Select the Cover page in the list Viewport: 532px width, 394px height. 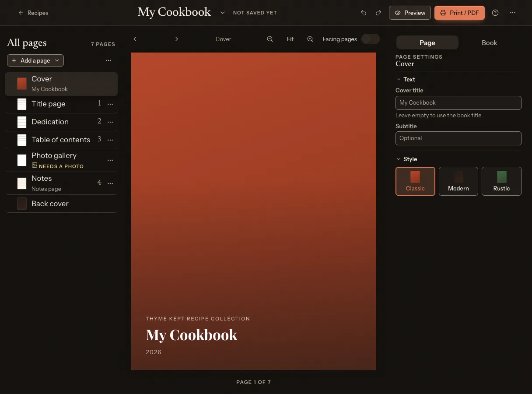coord(61,84)
